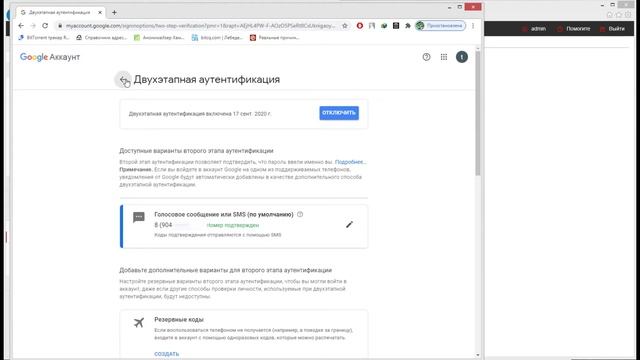Click the browser forward arrow
Viewport: 640px width, 360px height.
click(x=33, y=26)
